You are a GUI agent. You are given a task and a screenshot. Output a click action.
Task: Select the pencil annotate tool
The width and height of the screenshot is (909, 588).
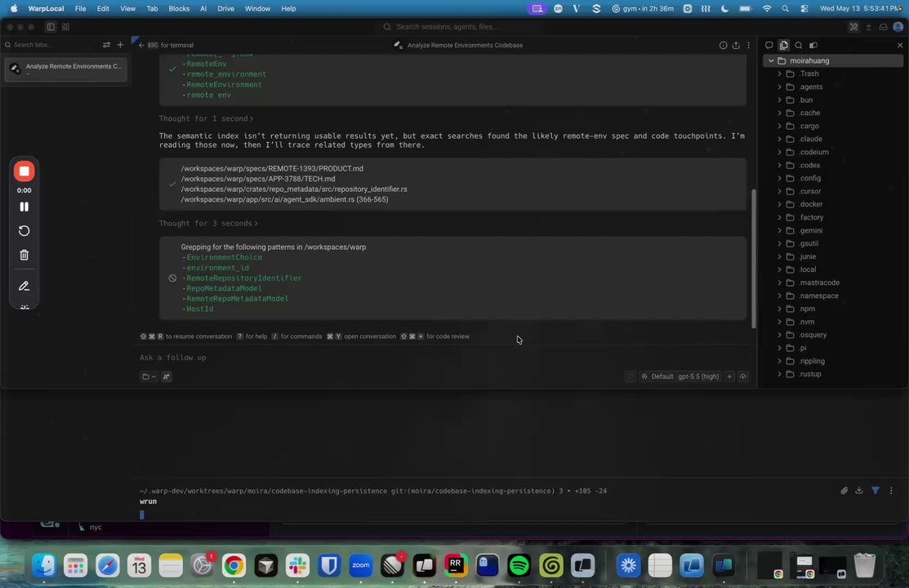click(x=24, y=286)
